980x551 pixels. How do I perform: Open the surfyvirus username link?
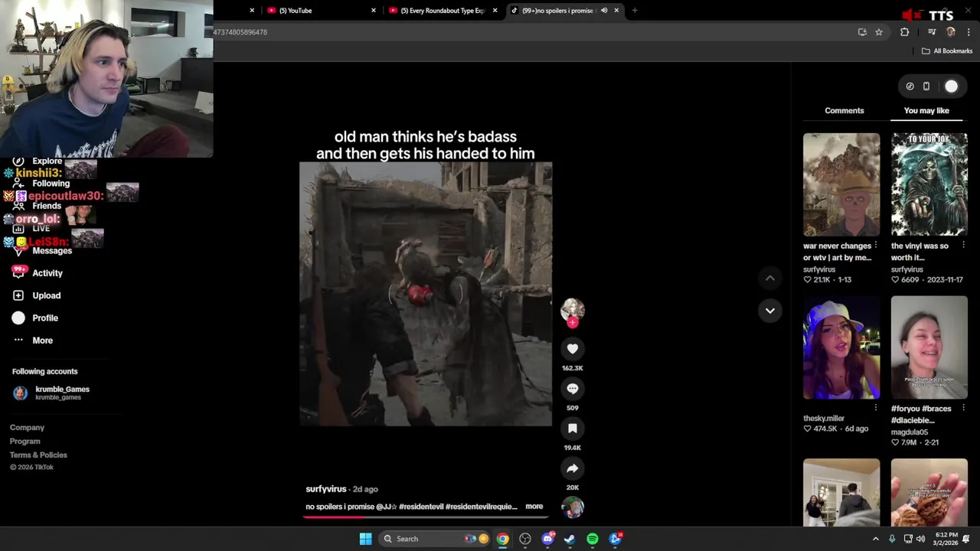[x=326, y=489]
